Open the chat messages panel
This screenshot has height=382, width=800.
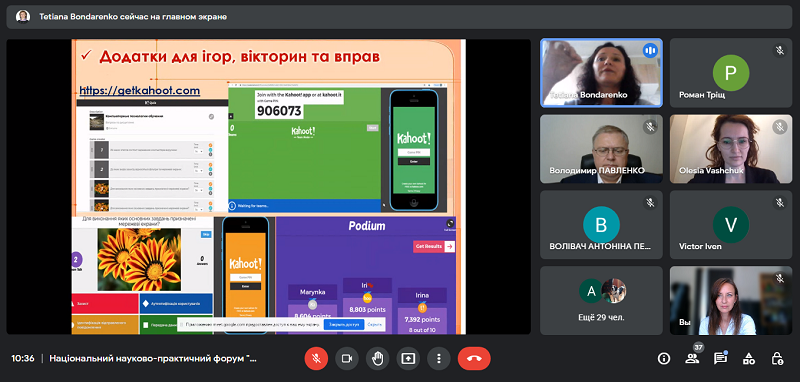click(720, 359)
